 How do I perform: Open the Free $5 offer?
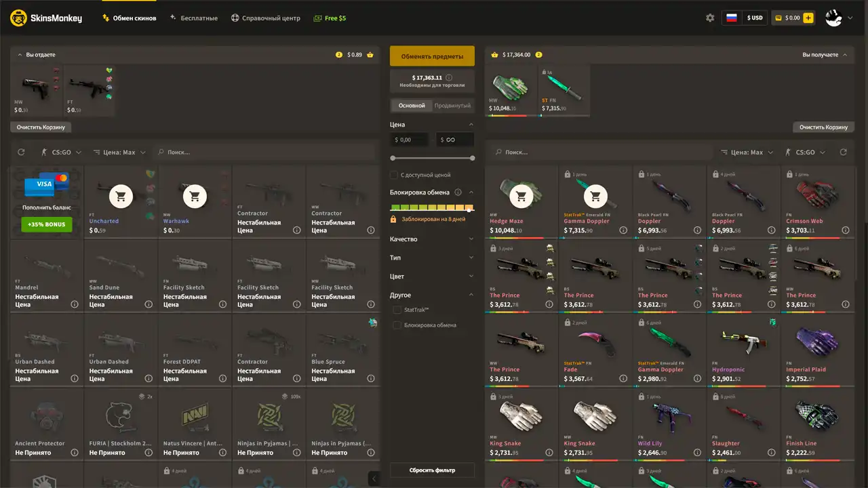tap(330, 18)
